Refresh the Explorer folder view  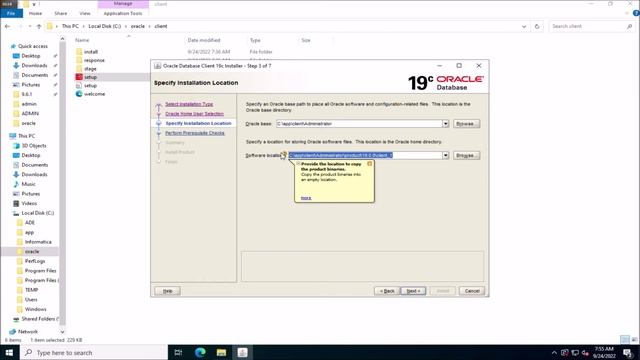[x=537, y=26]
